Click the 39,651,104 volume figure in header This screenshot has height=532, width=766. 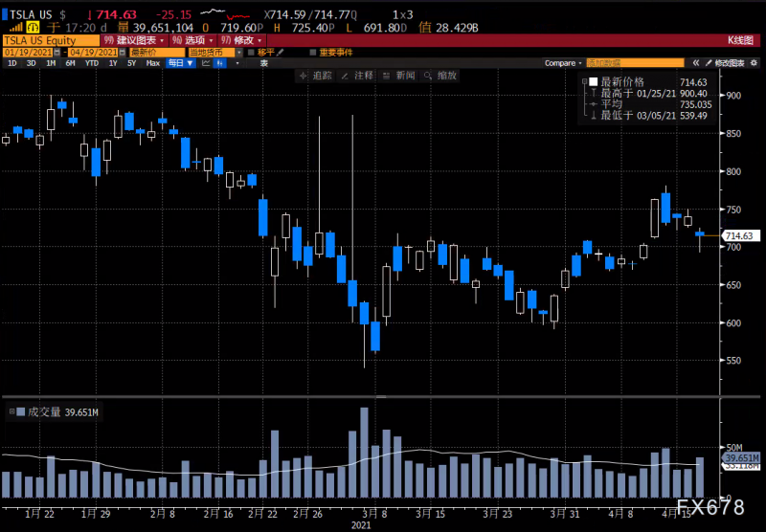pyautogui.click(x=163, y=28)
